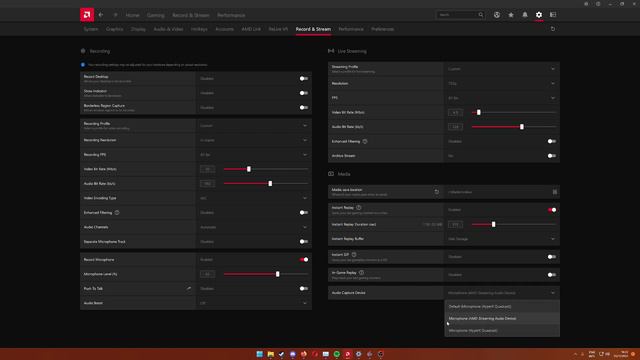Click the Instant Replay help icon

[359, 207]
